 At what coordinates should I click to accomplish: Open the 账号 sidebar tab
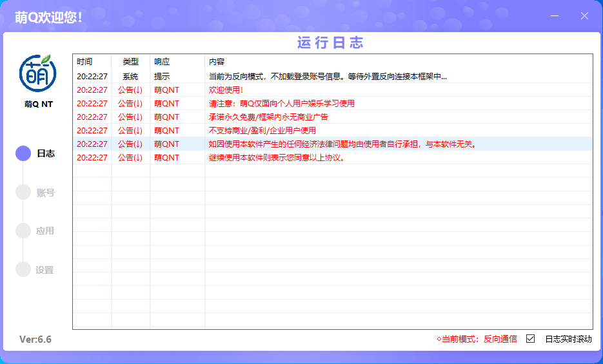(x=35, y=193)
